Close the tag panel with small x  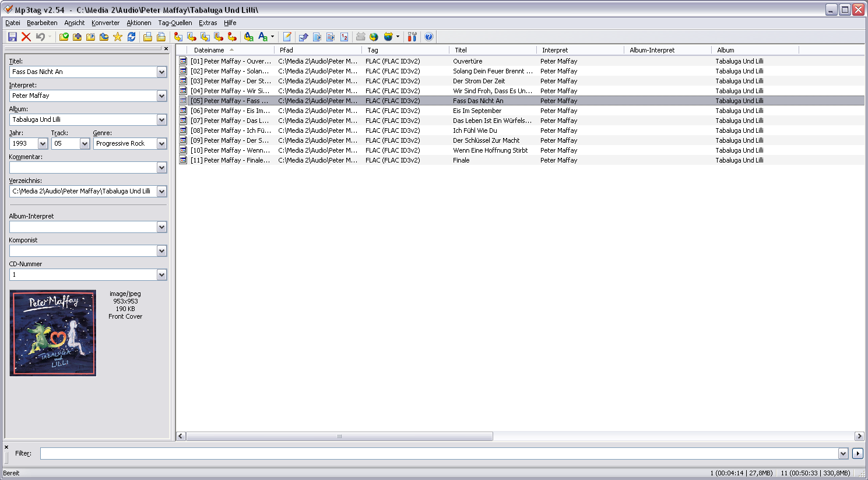(166, 49)
